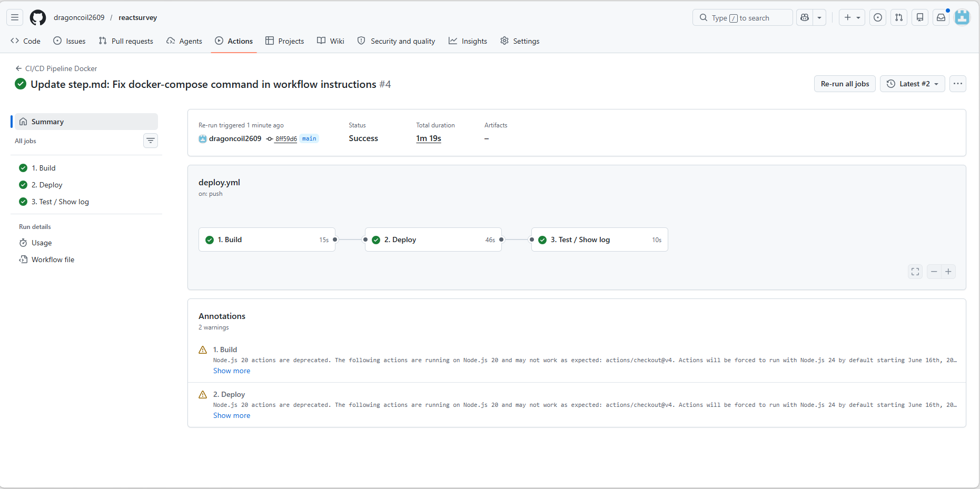Open the Insights tab
The width and height of the screenshot is (980, 489).
click(468, 41)
